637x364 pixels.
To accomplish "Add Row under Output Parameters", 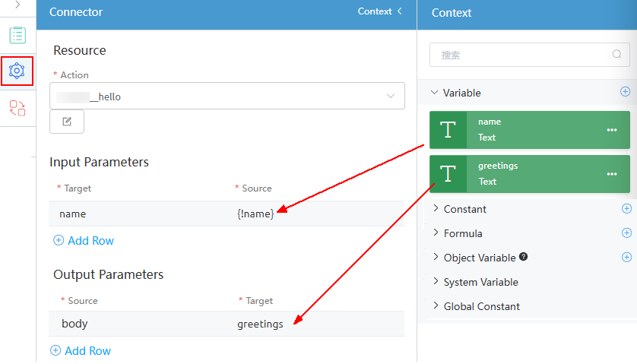I will tap(81, 350).
